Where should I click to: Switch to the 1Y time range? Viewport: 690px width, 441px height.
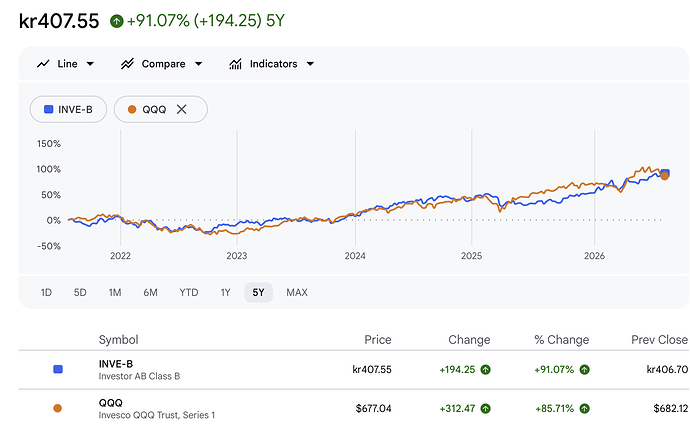point(225,293)
